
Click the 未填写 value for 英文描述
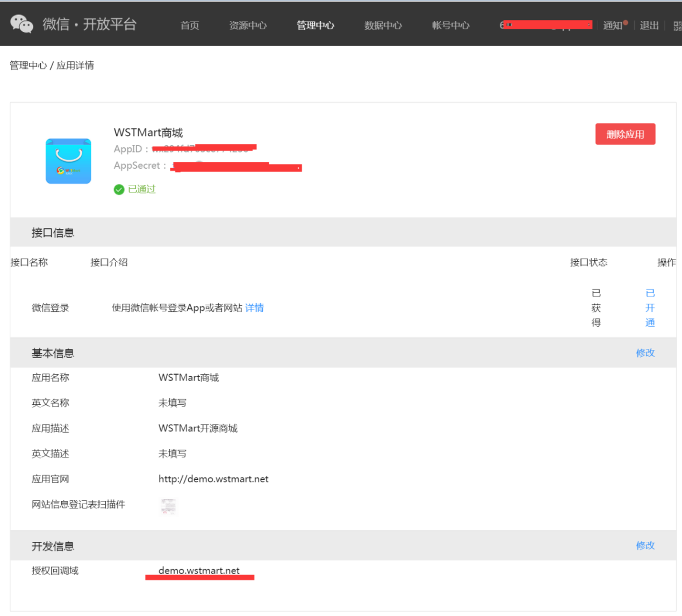coord(173,454)
